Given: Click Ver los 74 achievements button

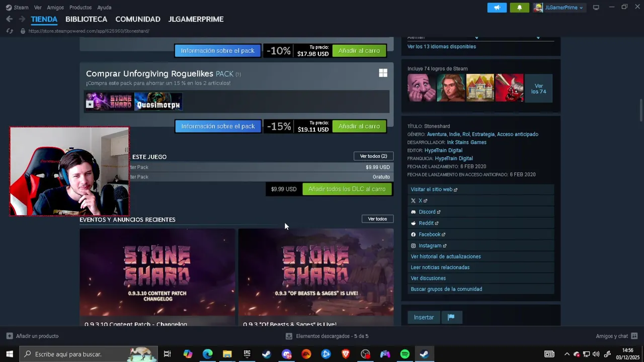Looking at the screenshot, I should (x=538, y=88).
